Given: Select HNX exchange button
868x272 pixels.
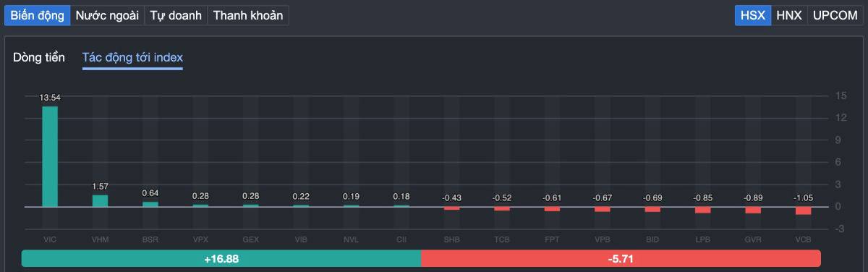Looking at the screenshot, I should [x=789, y=15].
